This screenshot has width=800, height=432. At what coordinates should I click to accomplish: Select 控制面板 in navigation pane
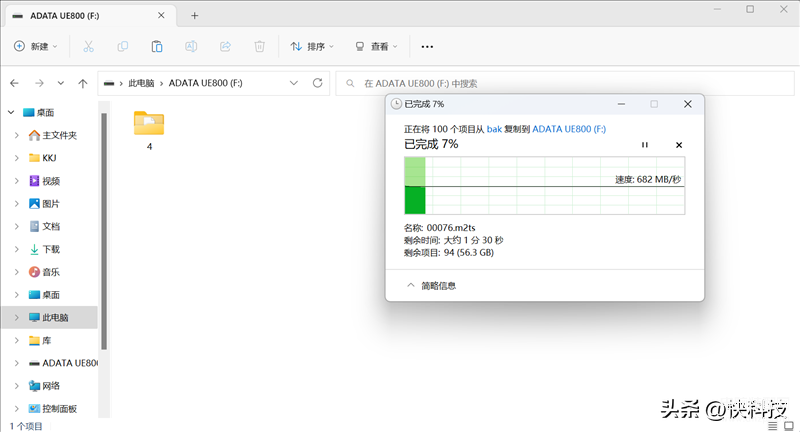(53, 409)
